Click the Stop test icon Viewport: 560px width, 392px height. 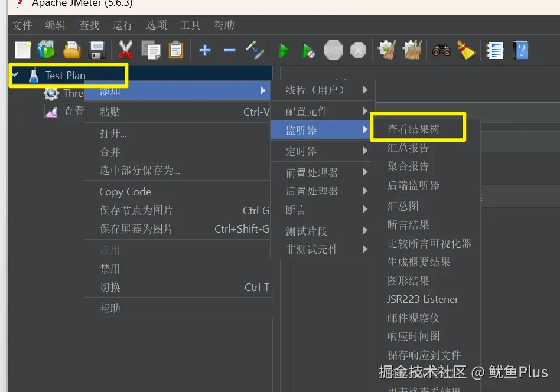pos(333,50)
